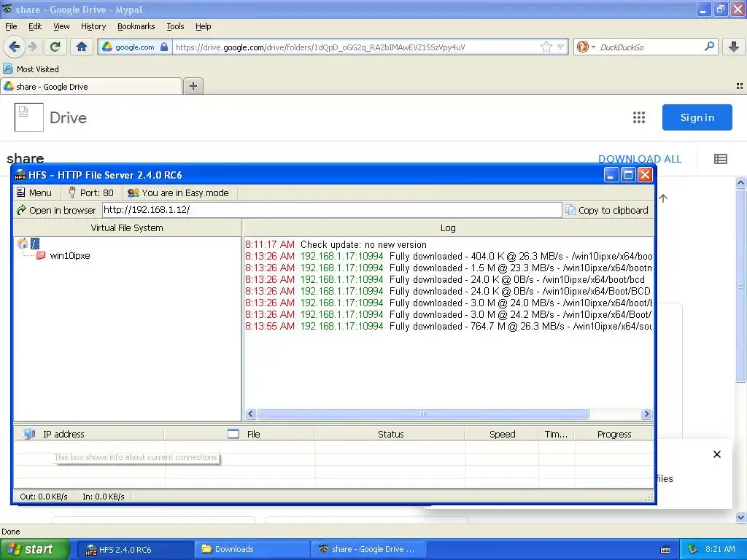Select the log line with 764.7 M download

(x=449, y=326)
